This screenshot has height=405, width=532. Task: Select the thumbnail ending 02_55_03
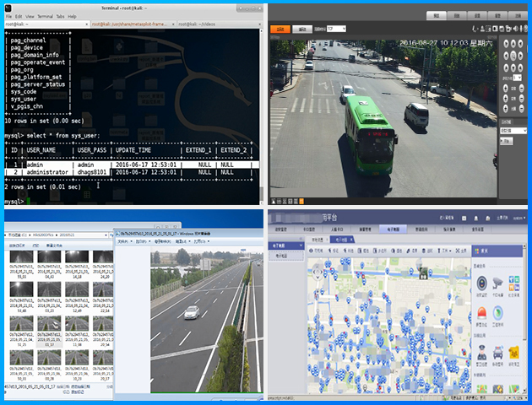tap(21, 262)
